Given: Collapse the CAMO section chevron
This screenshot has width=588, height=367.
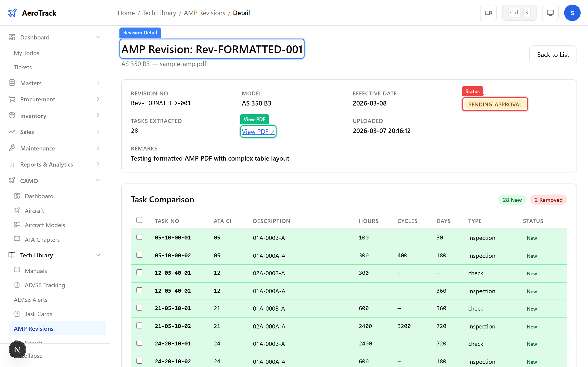Looking at the screenshot, I should 98,180.
